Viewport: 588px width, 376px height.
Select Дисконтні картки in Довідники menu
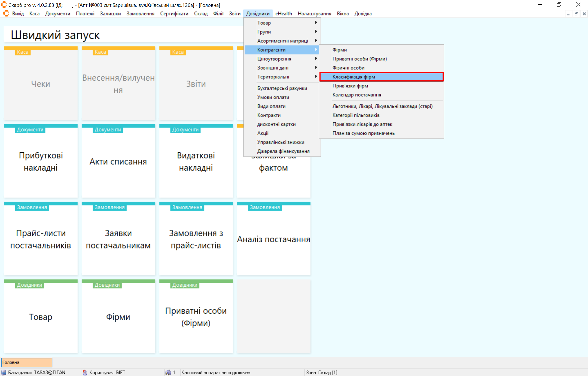276,124
